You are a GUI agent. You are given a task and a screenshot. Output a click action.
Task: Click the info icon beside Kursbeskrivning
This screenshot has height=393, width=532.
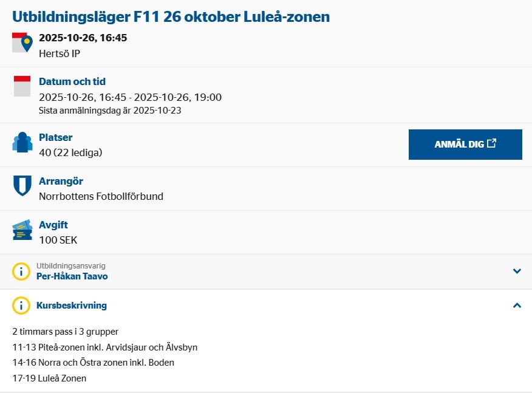[x=21, y=306]
